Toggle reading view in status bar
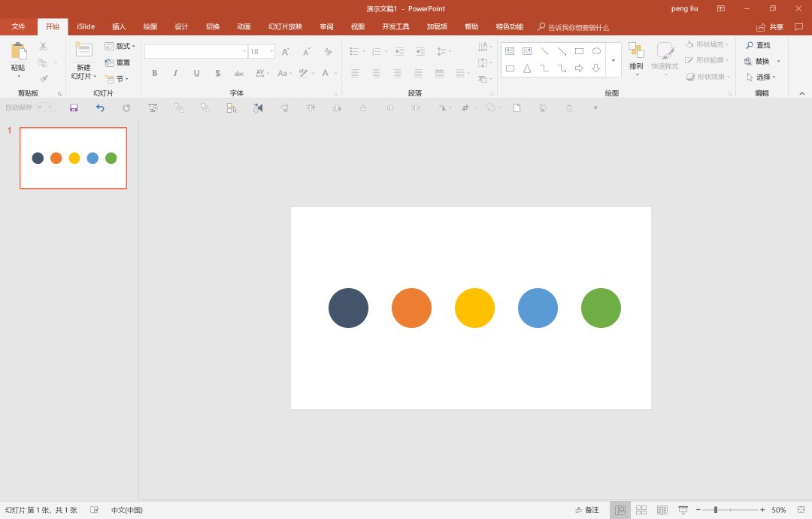Image resolution: width=812 pixels, height=519 pixels. pyautogui.click(x=662, y=510)
